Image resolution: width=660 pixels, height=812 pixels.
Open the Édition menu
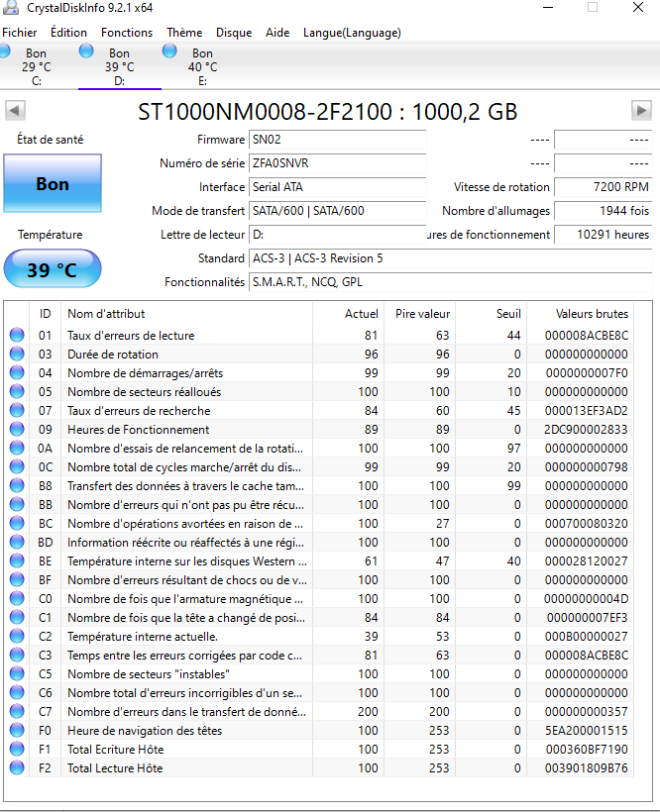point(69,33)
